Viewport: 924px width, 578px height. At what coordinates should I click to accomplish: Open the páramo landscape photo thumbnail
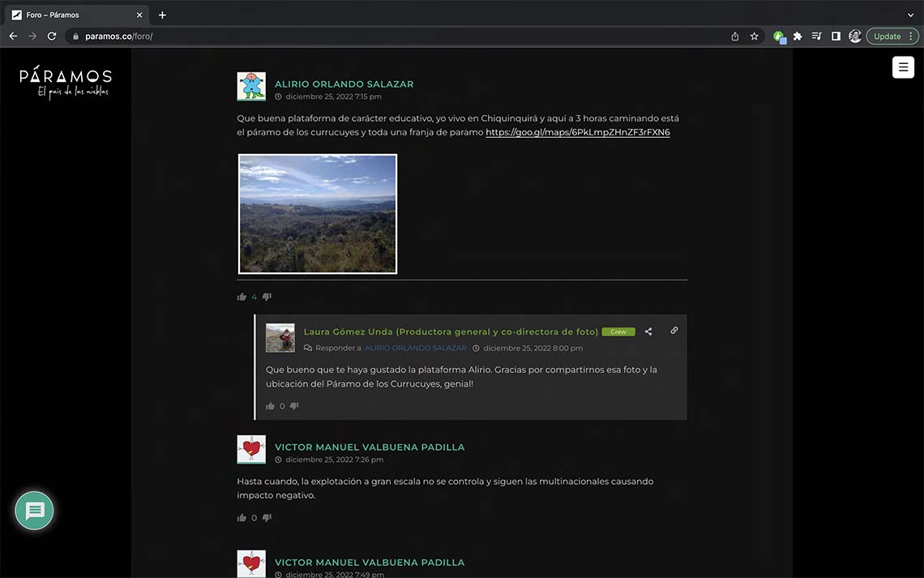[318, 214]
